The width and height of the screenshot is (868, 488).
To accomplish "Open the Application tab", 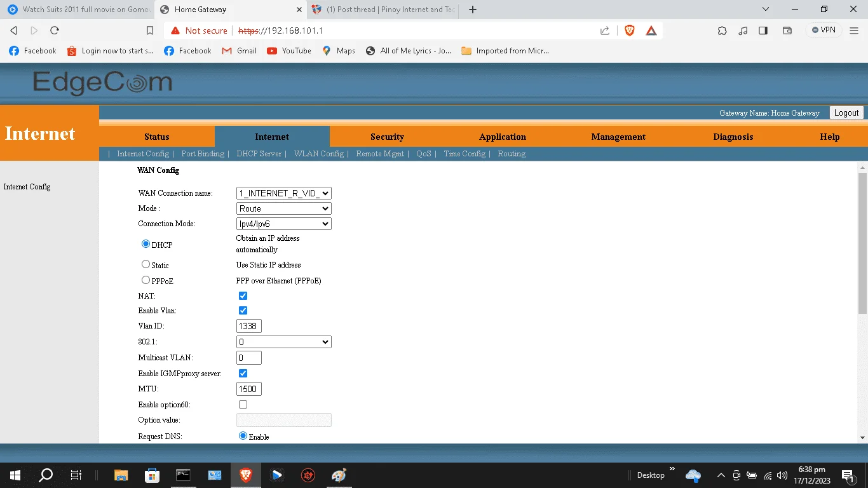I will 503,137.
